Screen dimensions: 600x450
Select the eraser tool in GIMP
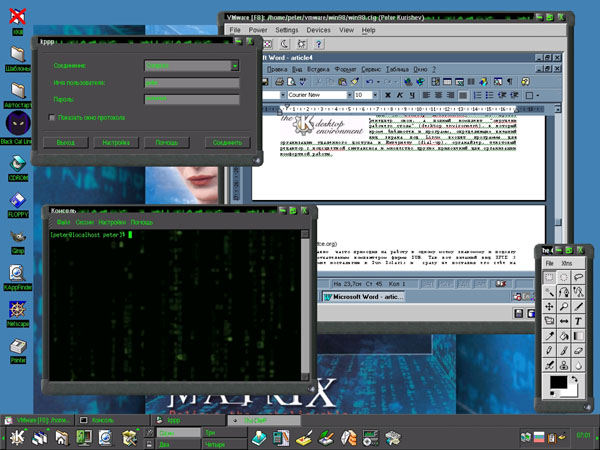coord(578,350)
